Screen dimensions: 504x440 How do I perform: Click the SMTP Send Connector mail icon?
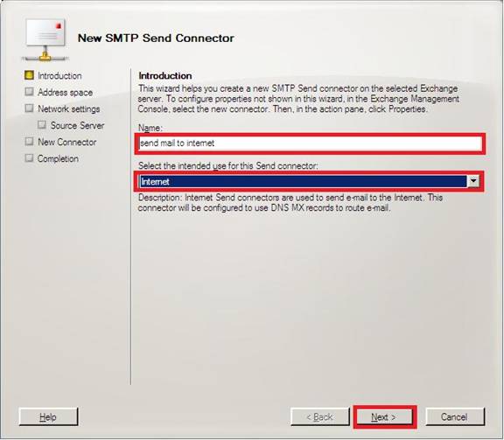pos(45,39)
